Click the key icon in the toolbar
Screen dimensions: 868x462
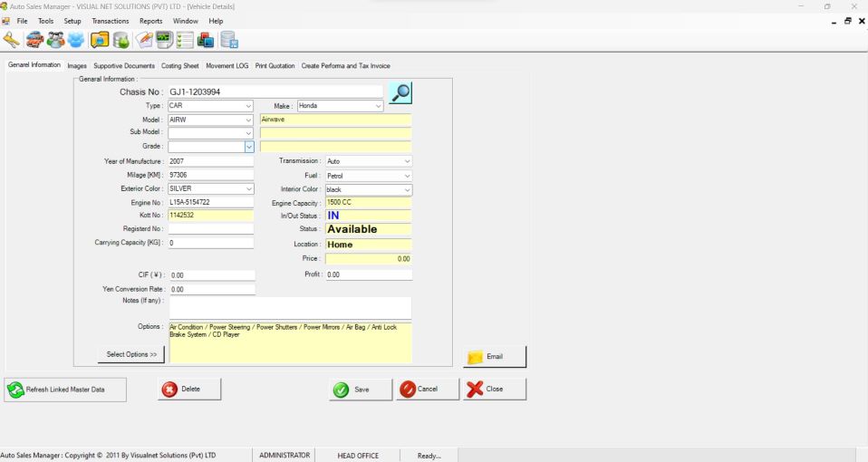[12, 40]
